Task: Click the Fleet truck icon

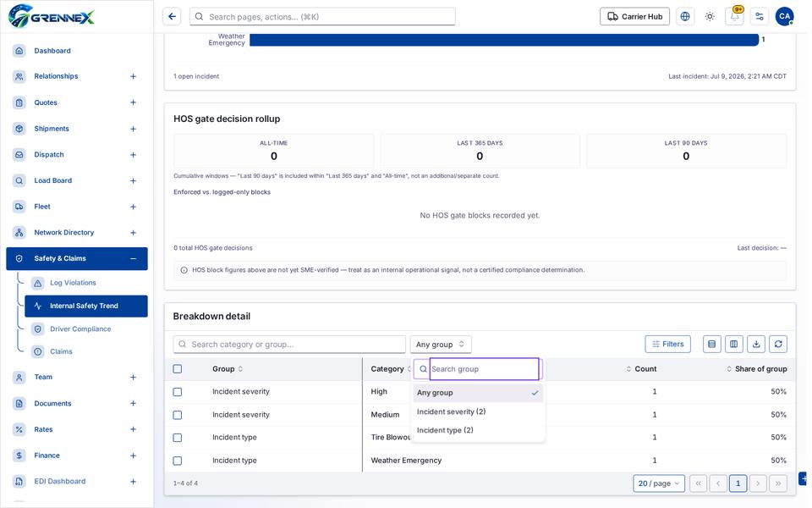Action: coord(19,207)
